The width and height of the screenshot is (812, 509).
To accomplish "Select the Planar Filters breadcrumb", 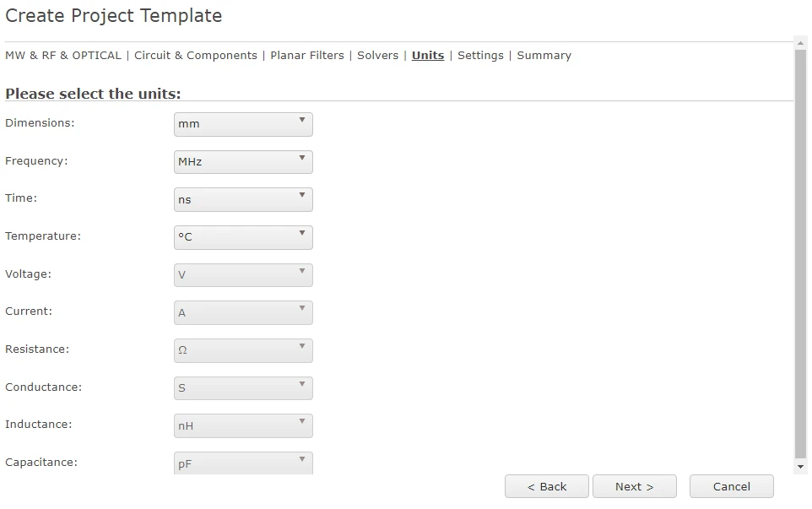I will [307, 56].
